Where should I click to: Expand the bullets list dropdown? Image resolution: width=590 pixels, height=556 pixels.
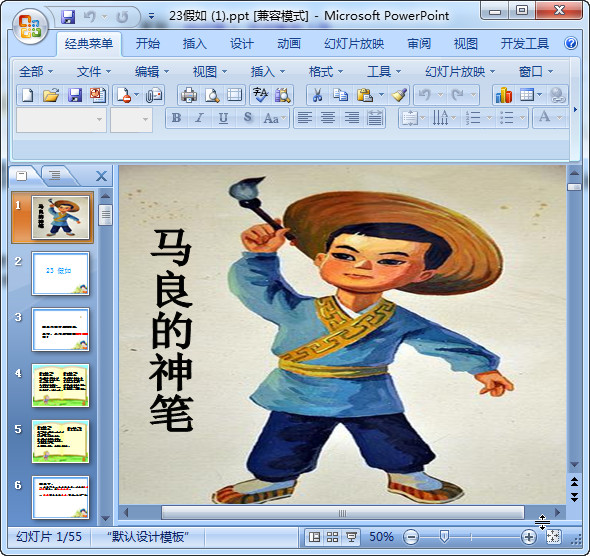pyautogui.click(x=523, y=118)
